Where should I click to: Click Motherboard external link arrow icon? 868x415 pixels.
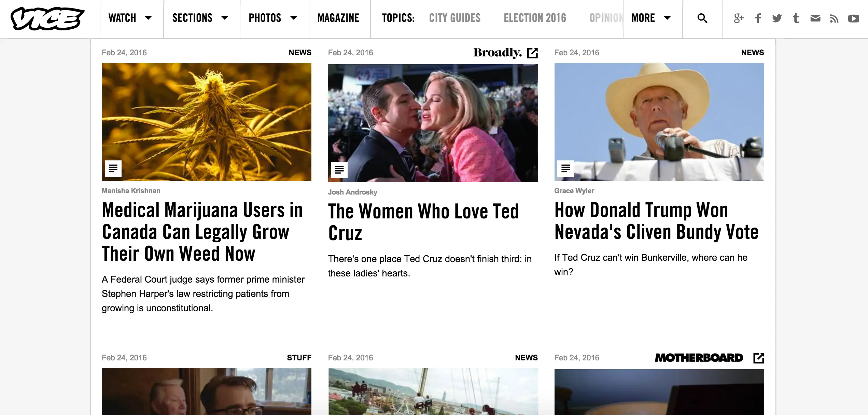(x=758, y=358)
